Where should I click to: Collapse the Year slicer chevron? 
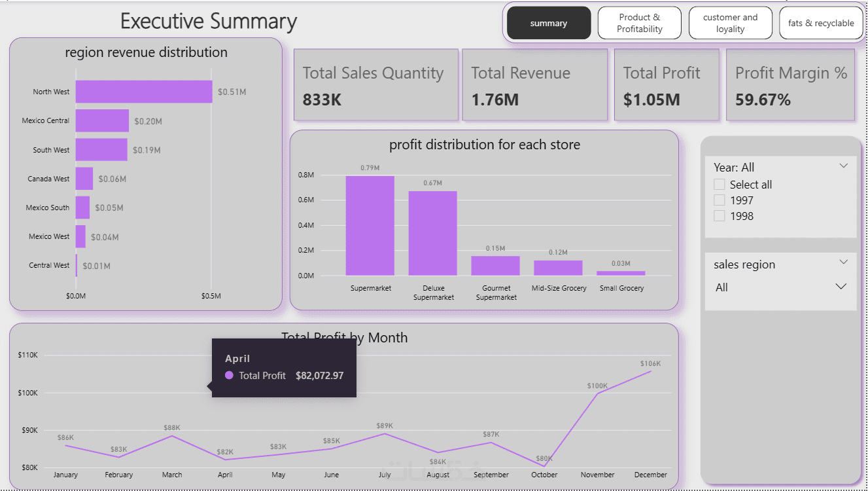[843, 166]
